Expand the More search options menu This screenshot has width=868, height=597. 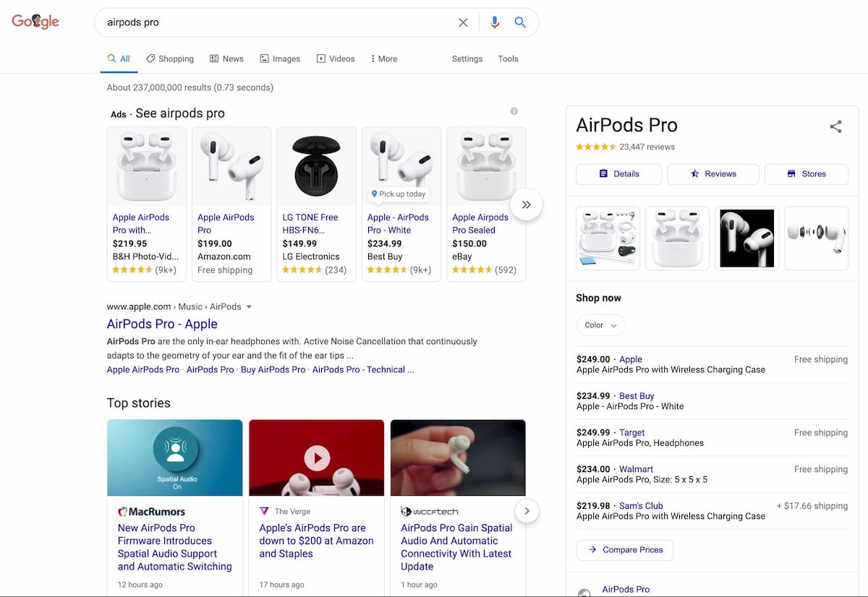coord(383,59)
